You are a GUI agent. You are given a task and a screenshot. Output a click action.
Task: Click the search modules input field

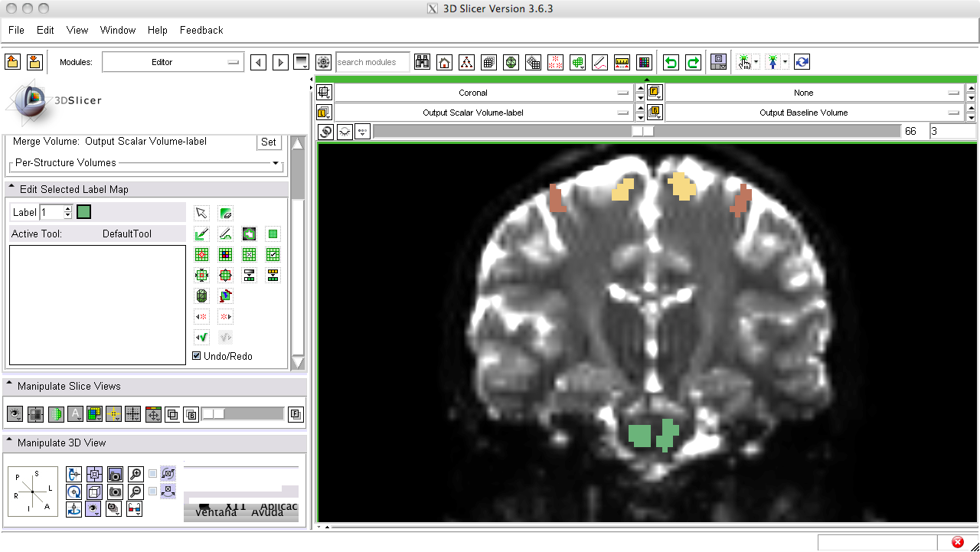(371, 63)
